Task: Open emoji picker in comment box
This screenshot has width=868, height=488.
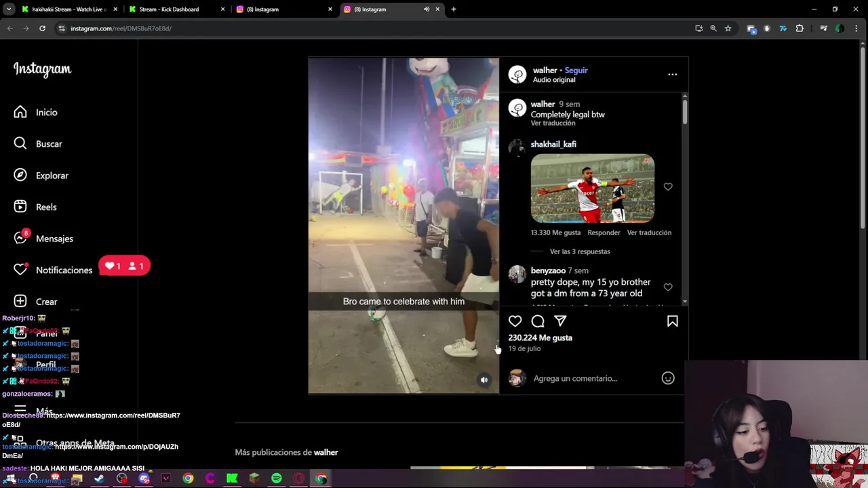Action: tap(668, 378)
